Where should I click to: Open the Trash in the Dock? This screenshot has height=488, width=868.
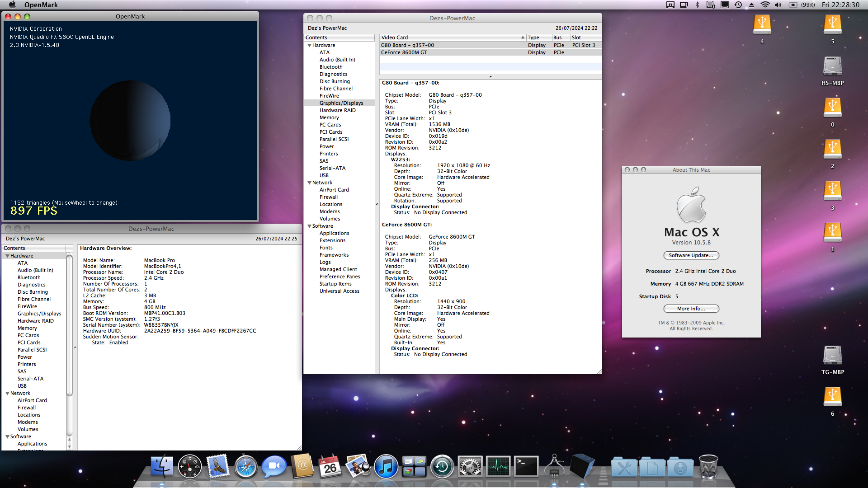coord(708,466)
